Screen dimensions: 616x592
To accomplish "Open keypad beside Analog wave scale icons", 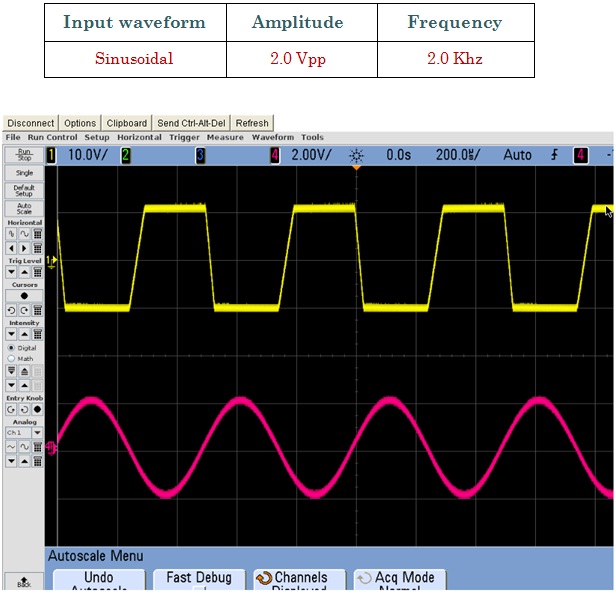I will point(37,447).
